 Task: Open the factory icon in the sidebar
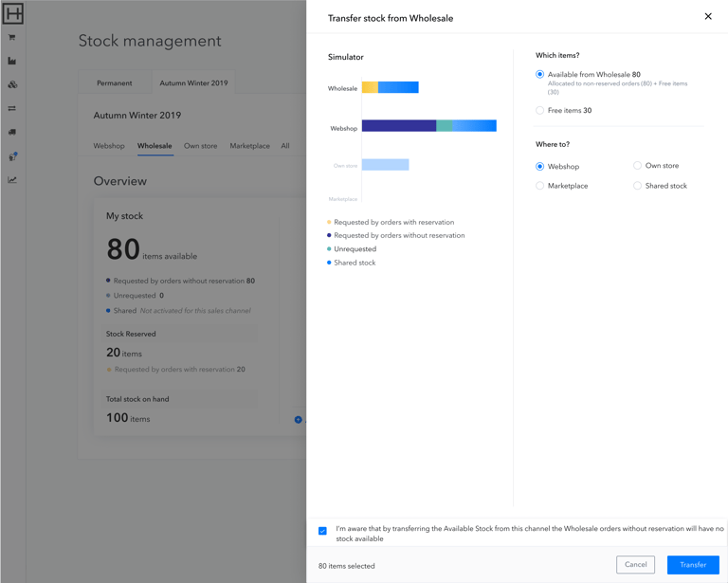coord(12,62)
